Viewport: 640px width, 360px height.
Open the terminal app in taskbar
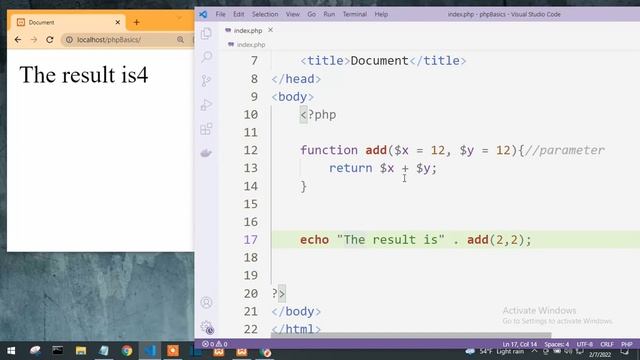coord(58,351)
